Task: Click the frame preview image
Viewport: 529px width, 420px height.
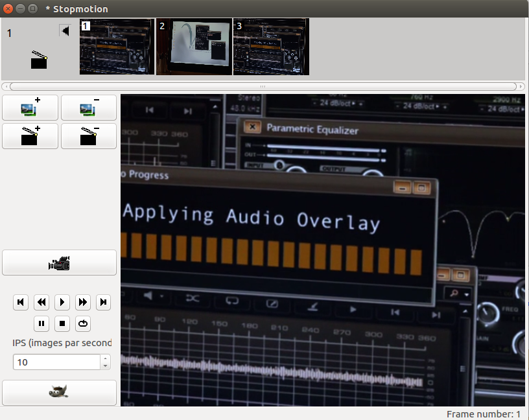Action: (x=323, y=250)
